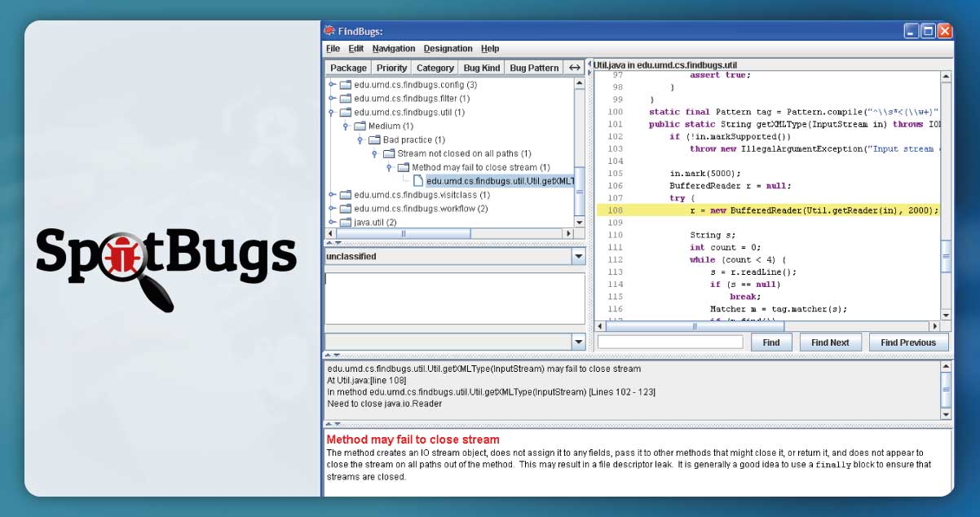Click source code pane scroll-down arrow
The width and height of the screenshot is (980, 517).
pos(946,315)
